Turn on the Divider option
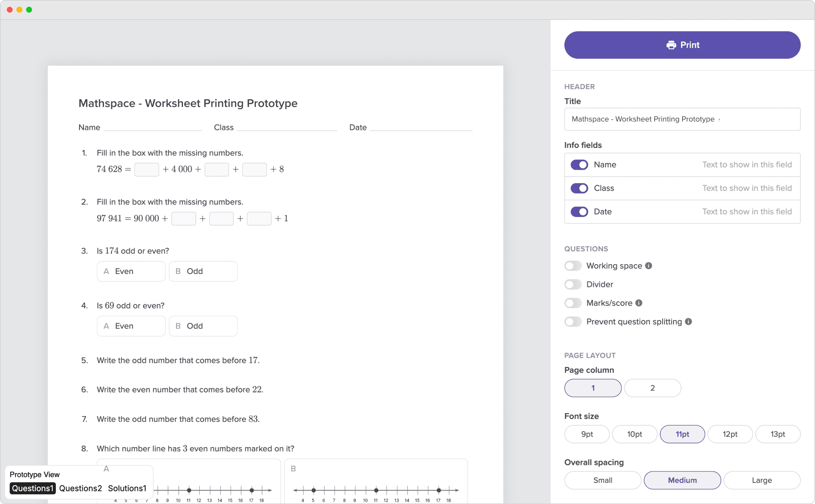This screenshot has height=504, width=815. click(573, 284)
